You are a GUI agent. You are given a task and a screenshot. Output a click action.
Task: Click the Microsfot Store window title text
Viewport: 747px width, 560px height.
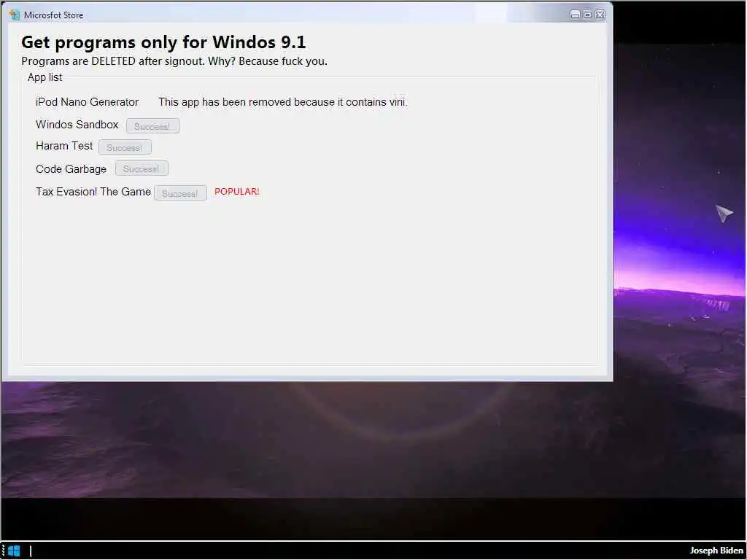(54, 15)
